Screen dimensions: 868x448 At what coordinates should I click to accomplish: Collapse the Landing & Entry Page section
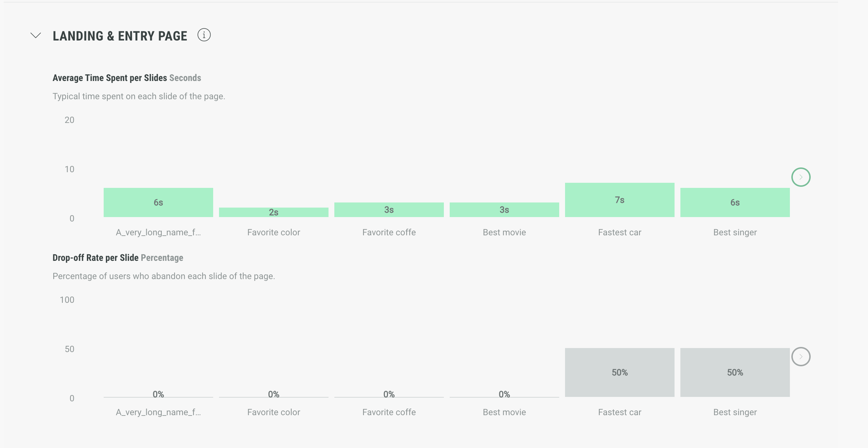pyautogui.click(x=36, y=35)
